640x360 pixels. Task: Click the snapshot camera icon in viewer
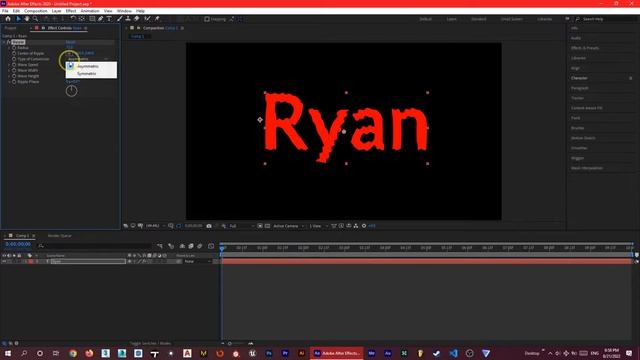(209, 226)
